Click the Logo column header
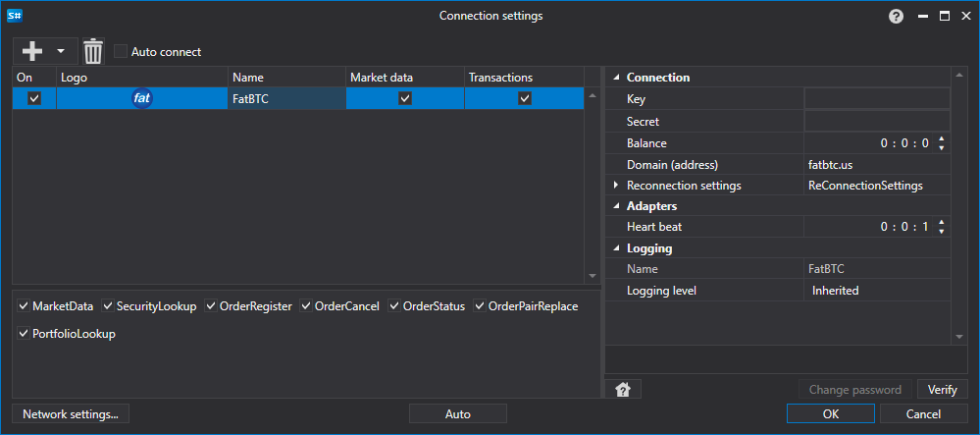Image resolution: width=980 pixels, height=435 pixels. [142, 78]
